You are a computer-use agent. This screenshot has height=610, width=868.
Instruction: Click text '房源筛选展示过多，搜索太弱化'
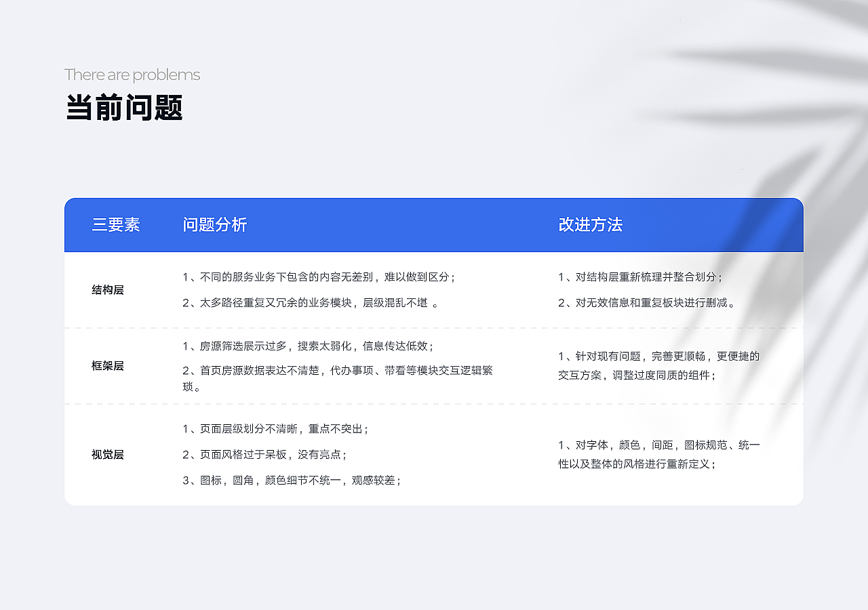tap(276, 346)
